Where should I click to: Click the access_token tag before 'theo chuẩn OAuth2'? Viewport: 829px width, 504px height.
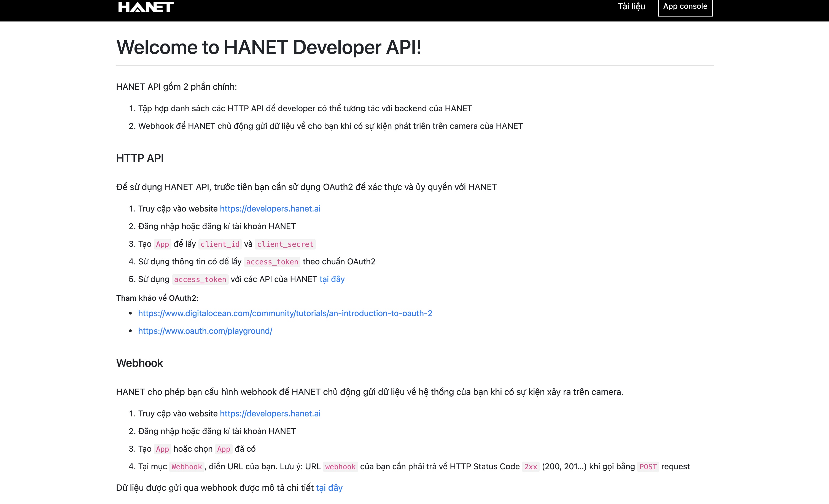tap(272, 262)
